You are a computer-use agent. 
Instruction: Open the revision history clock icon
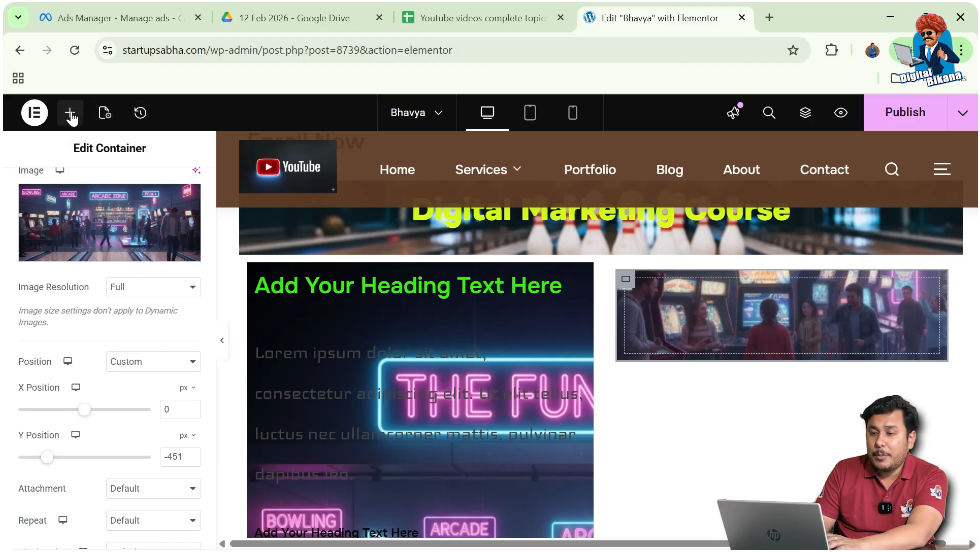pyautogui.click(x=140, y=113)
